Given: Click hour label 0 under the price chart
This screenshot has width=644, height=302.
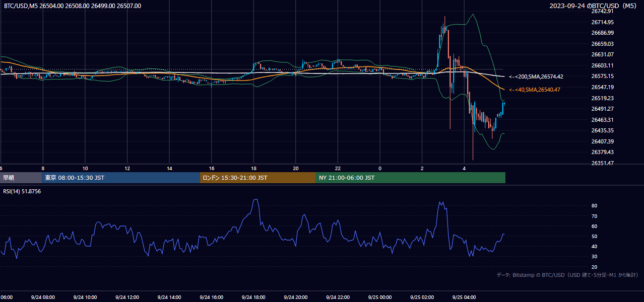Looking at the screenshot, I should tap(380, 168).
